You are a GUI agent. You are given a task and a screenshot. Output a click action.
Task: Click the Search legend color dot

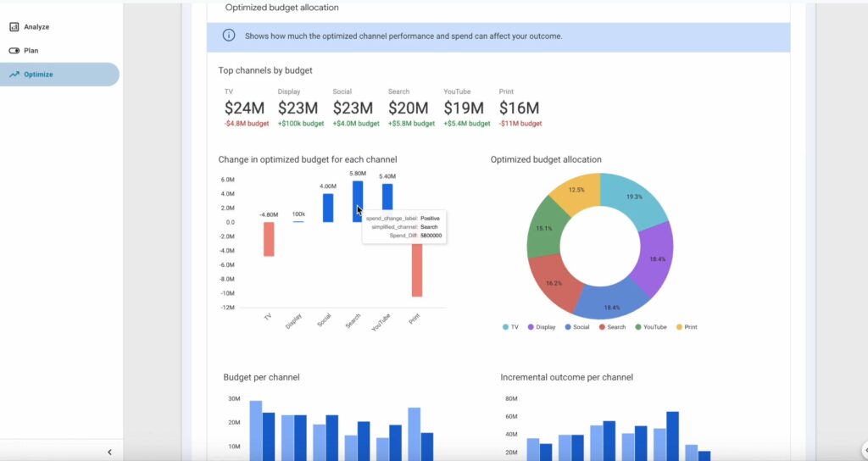tap(602, 326)
